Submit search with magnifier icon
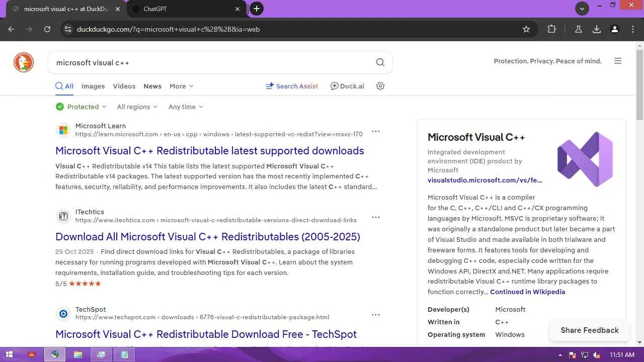 pyautogui.click(x=380, y=62)
